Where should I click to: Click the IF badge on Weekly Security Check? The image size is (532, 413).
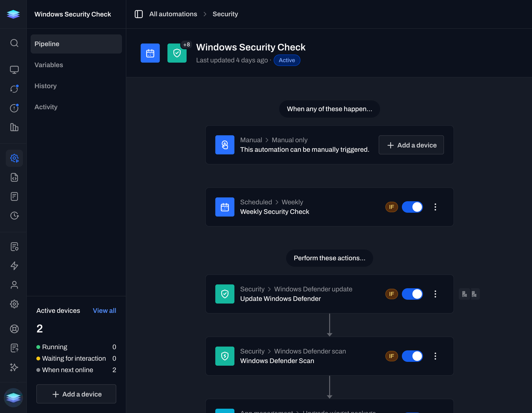(x=392, y=207)
